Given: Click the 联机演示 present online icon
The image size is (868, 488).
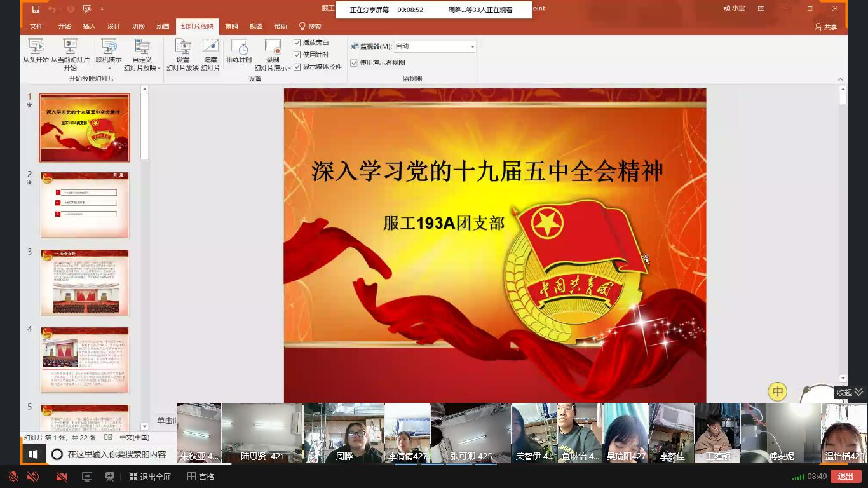Looking at the screenshot, I should 109,47.
